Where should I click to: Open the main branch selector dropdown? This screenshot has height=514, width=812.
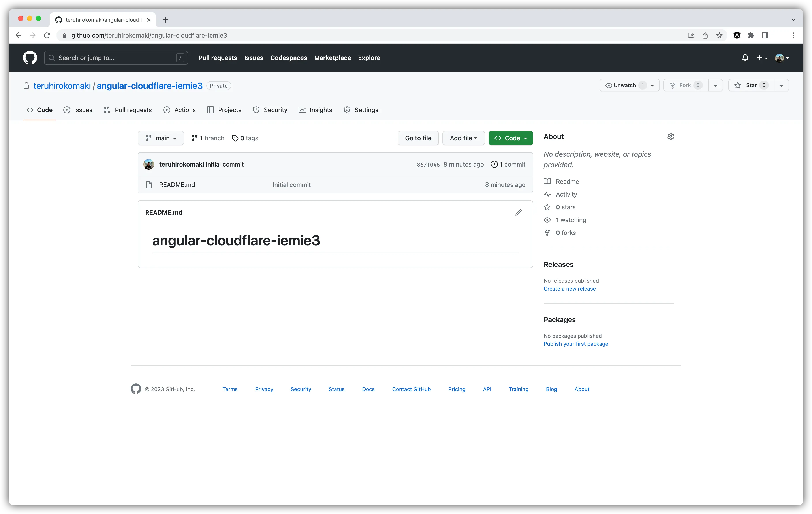161,138
